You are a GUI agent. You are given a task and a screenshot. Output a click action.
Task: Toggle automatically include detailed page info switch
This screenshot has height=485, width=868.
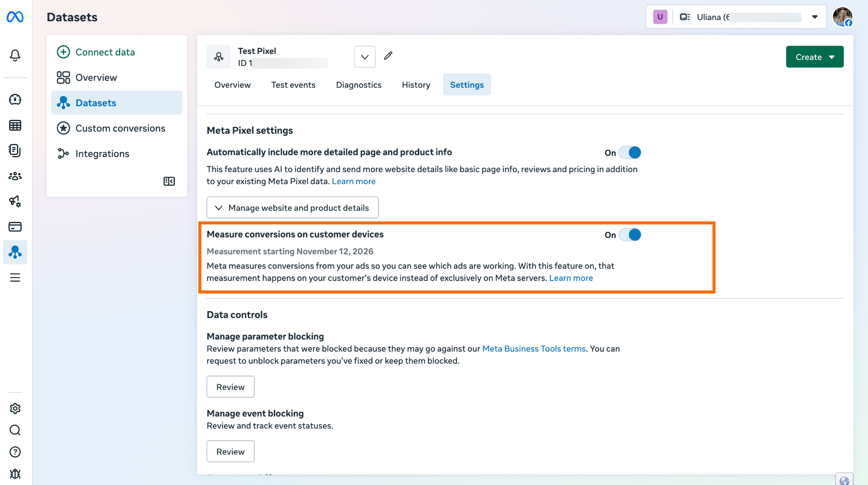[630, 152]
